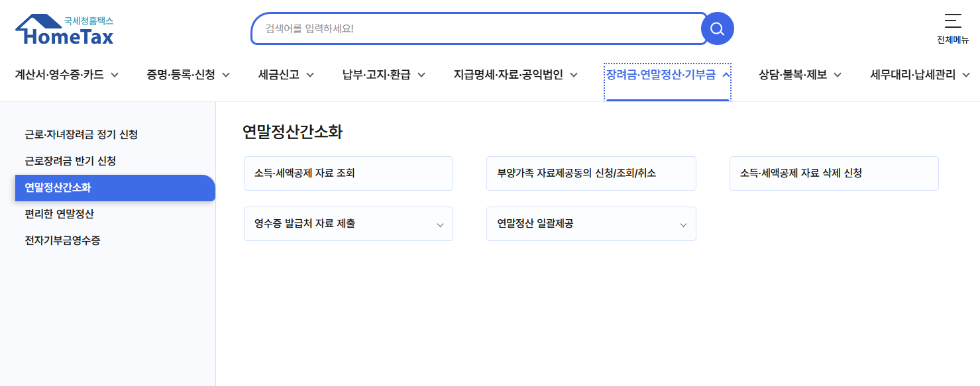The height and width of the screenshot is (386, 980).
Task: Click the search magnifier icon
Action: point(717,28)
